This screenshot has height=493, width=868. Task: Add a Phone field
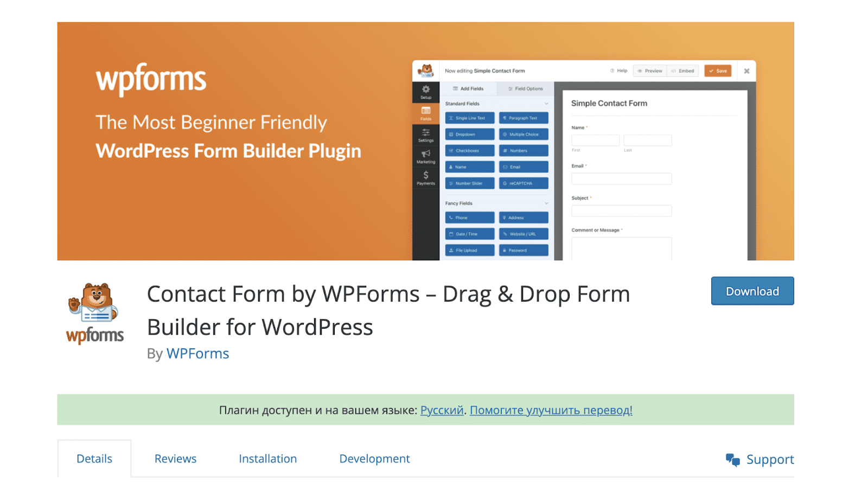[470, 217]
